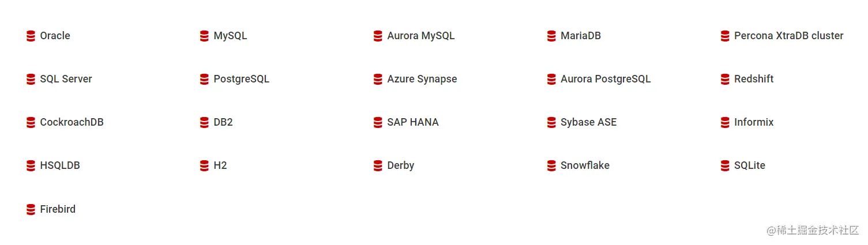
Task: Choose the Azure Synapse text
Action: click(422, 79)
